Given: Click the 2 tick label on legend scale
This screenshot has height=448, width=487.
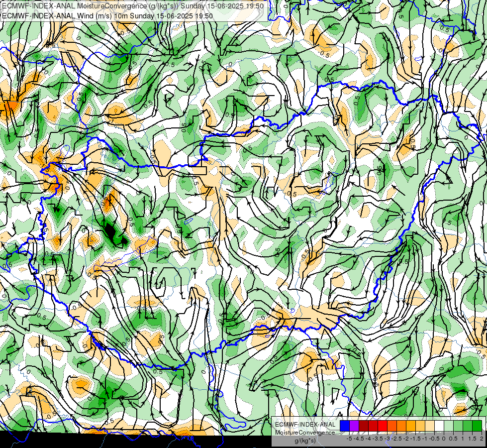Looking at the screenshot, I should [x=482, y=439].
